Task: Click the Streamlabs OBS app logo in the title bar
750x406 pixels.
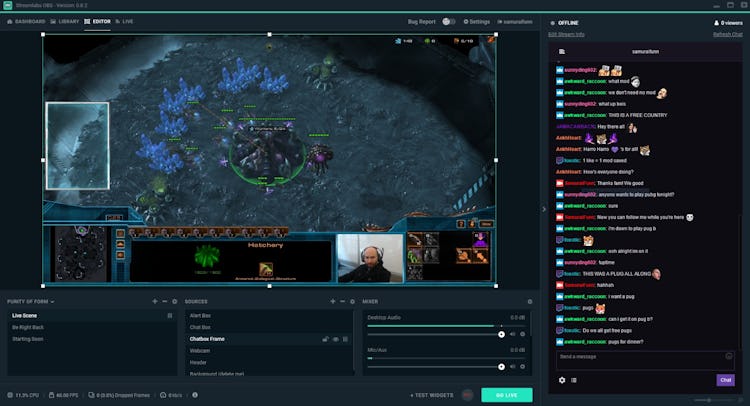Action: pyautogui.click(x=8, y=5)
